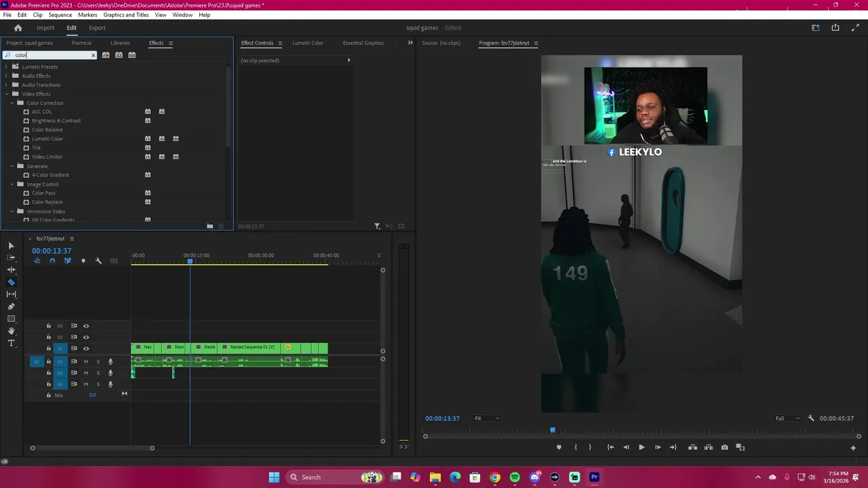Click Mark In button in Program monitor
This screenshot has width=868, height=488.
click(576, 447)
